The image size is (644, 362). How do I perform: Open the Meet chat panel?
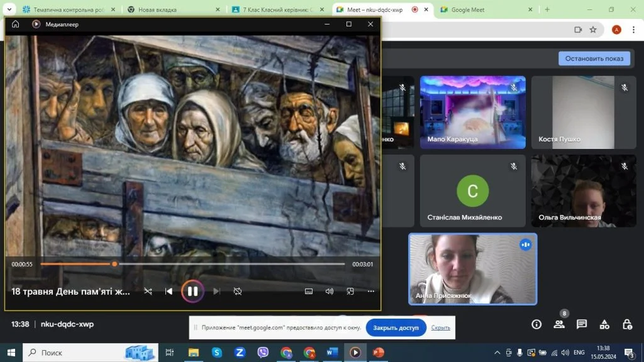pyautogui.click(x=582, y=324)
